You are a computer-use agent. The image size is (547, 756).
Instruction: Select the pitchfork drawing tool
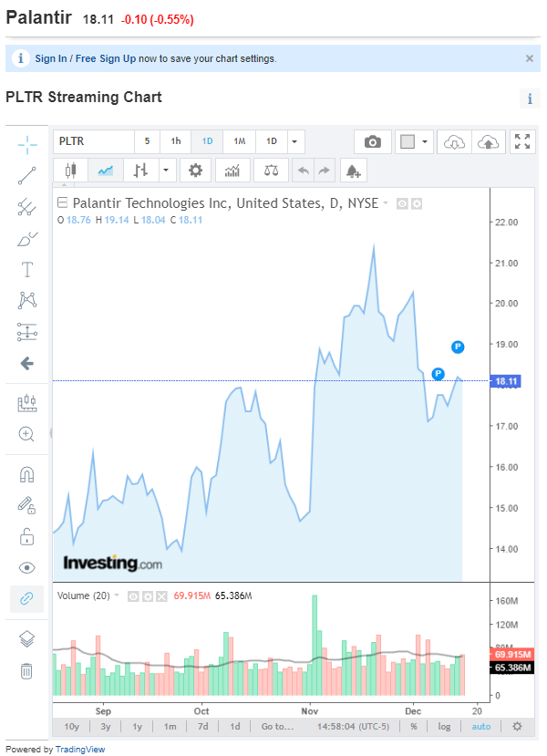[27, 207]
